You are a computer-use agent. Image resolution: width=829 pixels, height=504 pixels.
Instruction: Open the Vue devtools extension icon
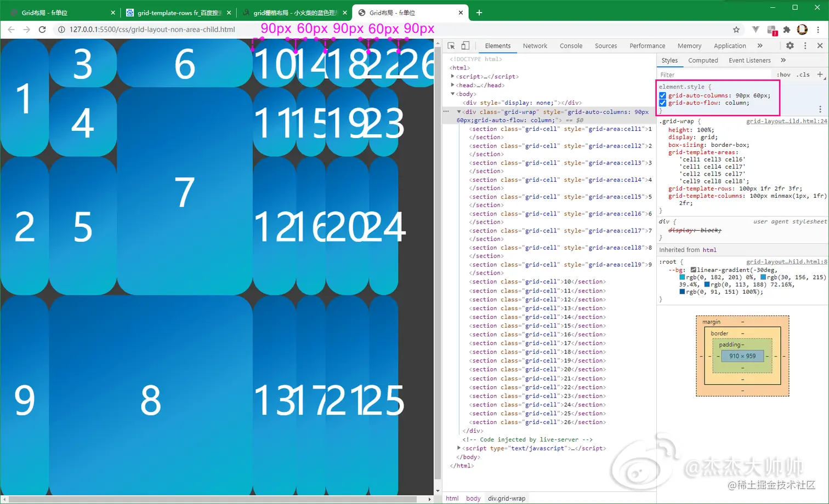click(x=756, y=30)
